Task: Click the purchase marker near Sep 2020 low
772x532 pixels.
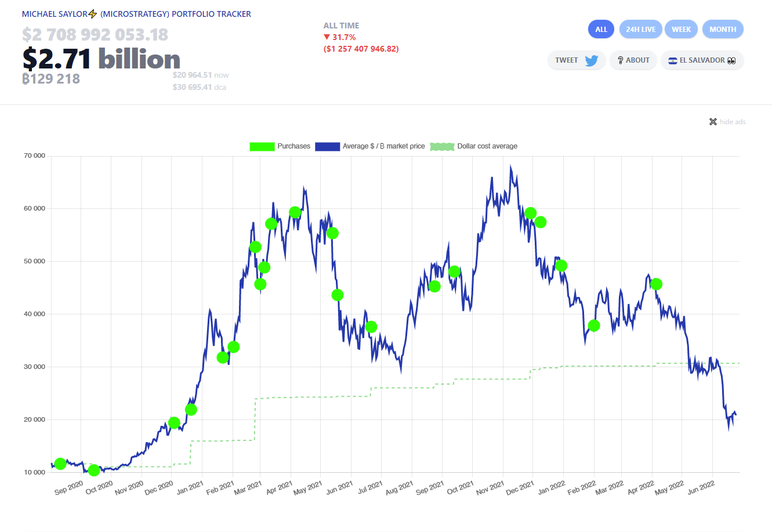Action: pyautogui.click(x=94, y=470)
